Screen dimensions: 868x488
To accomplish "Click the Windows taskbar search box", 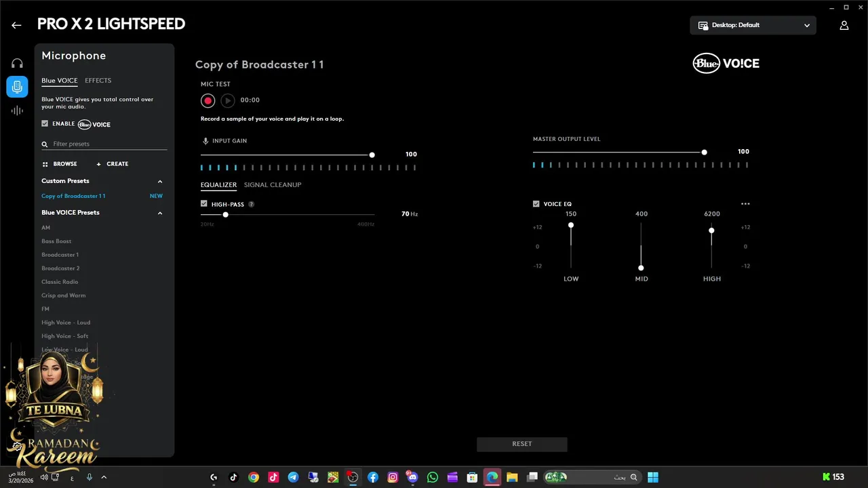I will [x=593, y=477].
